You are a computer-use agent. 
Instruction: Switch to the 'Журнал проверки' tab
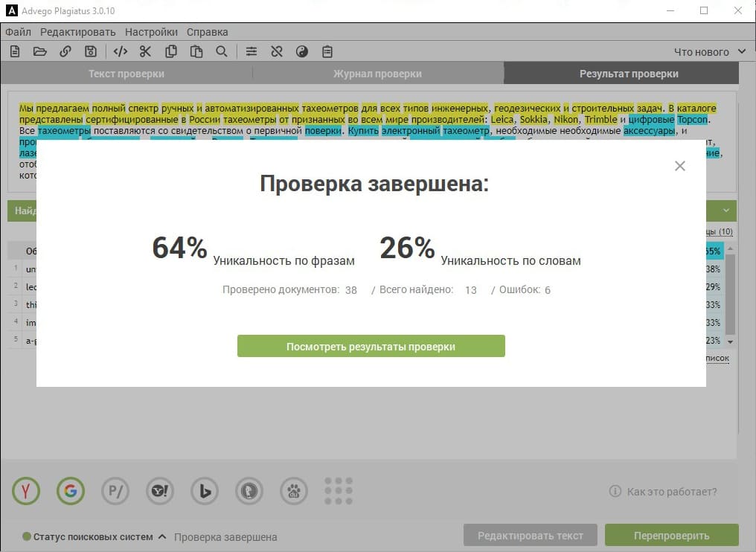coord(377,72)
